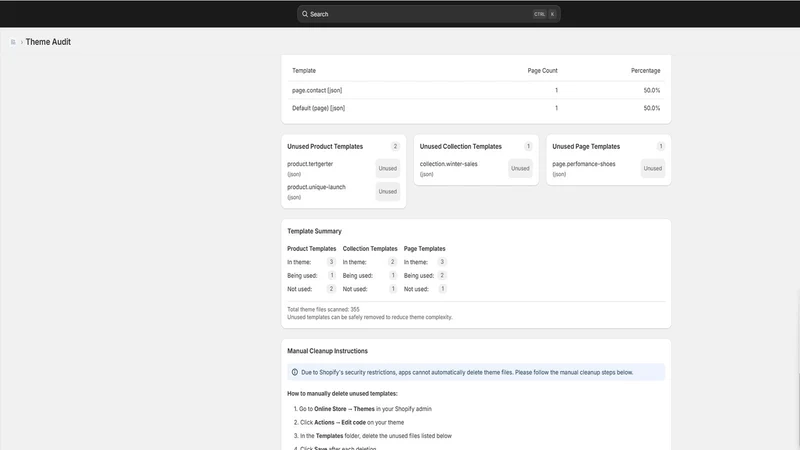Click the Being used count for Product Templates
800x450 pixels.
(x=332, y=276)
